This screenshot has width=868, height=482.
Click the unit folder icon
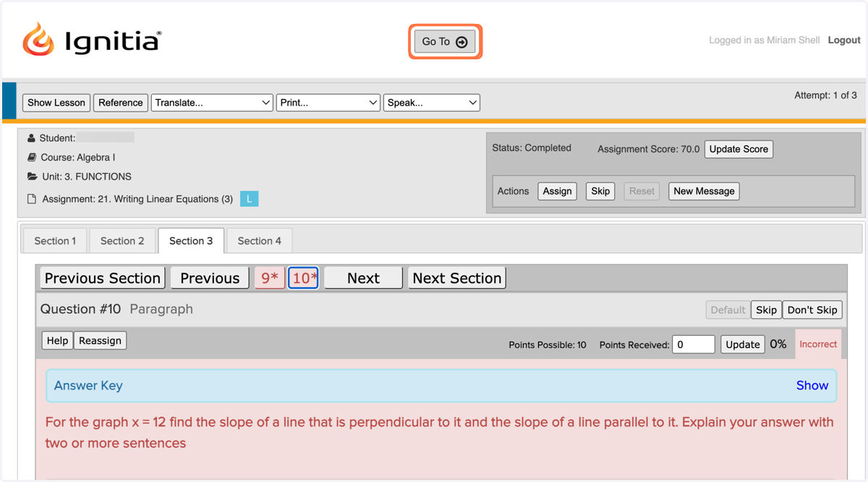tap(32, 177)
